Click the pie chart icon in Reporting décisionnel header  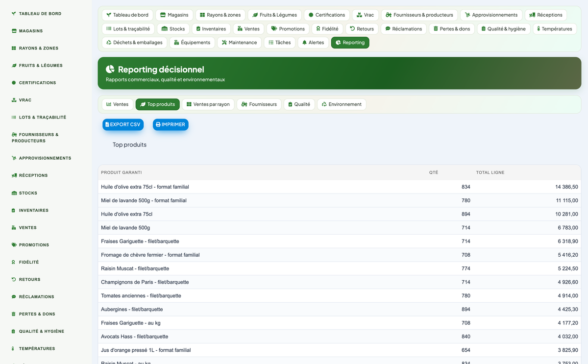click(x=110, y=70)
